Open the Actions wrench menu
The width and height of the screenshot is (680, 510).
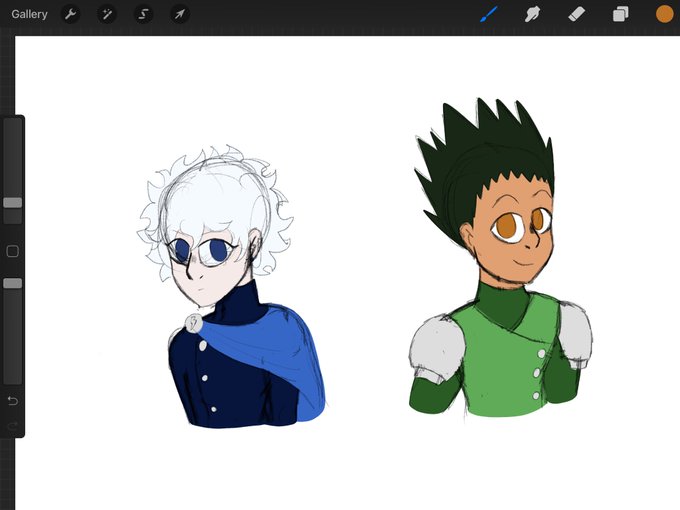(71, 15)
